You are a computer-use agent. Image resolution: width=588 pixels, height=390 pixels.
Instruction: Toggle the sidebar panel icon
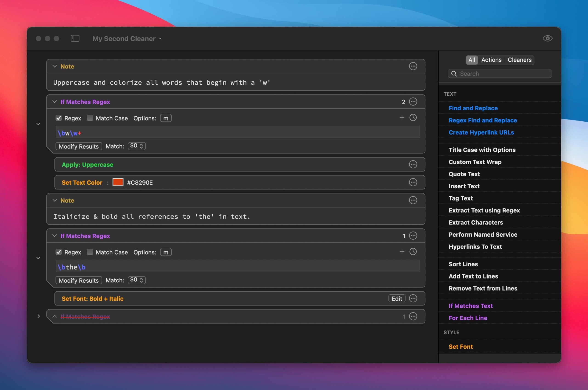[x=75, y=38]
